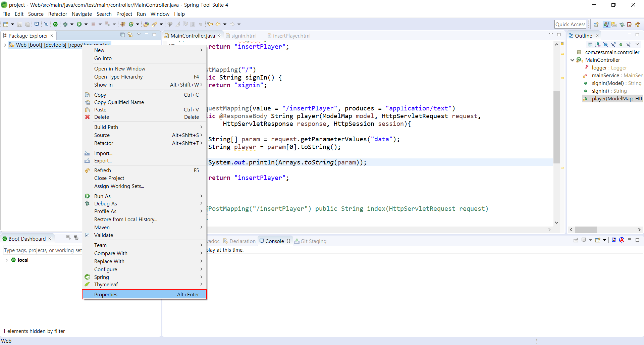Open a terminal from the toolbar icon
This screenshot has width=644, height=345.
pyautogui.click(x=37, y=24)
